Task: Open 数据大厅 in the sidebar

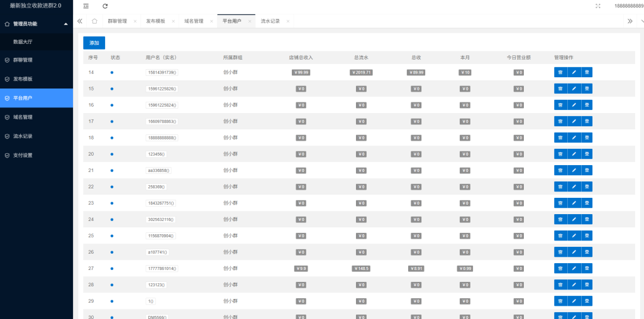Action: [23, 41]
